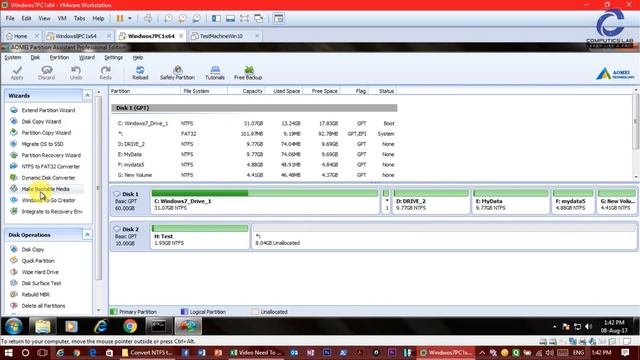Launch Extend Partition Wizard
Viewport: 640px width, 360px height.
pos(48,110)
